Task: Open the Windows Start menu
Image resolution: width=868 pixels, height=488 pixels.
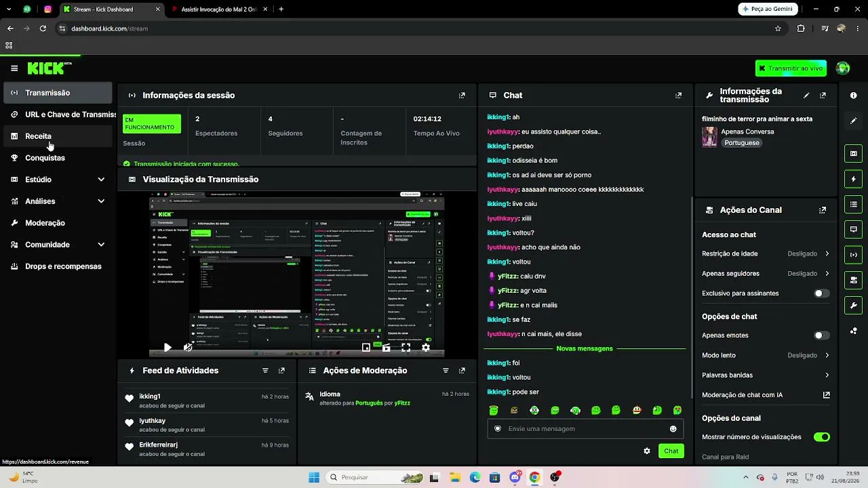Action: point(314,477)
